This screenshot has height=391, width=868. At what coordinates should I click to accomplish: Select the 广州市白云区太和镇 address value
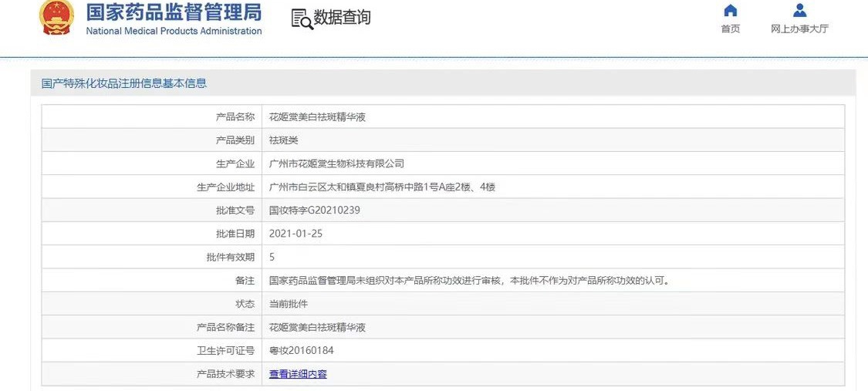click(382, 187)
